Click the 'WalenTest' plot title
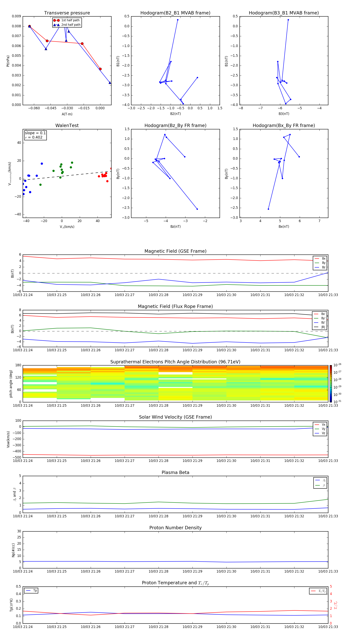Image resolution: width=351 pixels, height=644 pixels. point(67,125)
